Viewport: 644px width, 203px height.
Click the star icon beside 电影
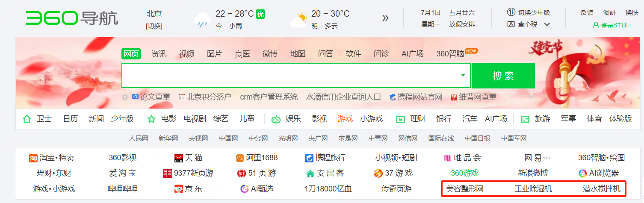pos(151,119)
